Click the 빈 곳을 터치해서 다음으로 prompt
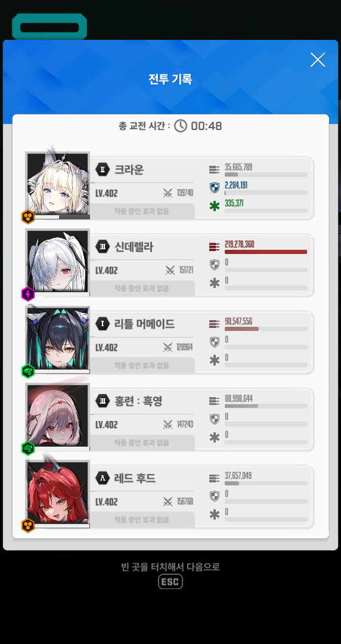This screenshot has width=341, height=644. click(170, 567)
